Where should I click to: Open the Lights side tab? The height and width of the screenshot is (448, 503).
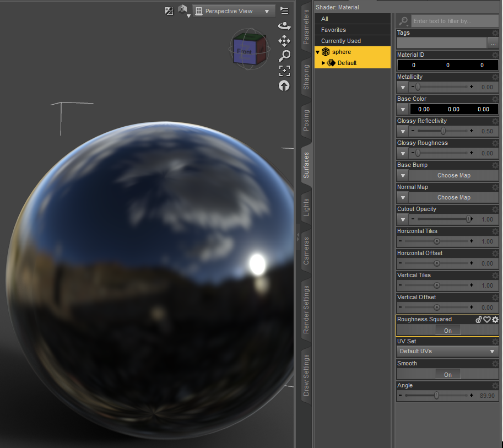click(306, 207)
